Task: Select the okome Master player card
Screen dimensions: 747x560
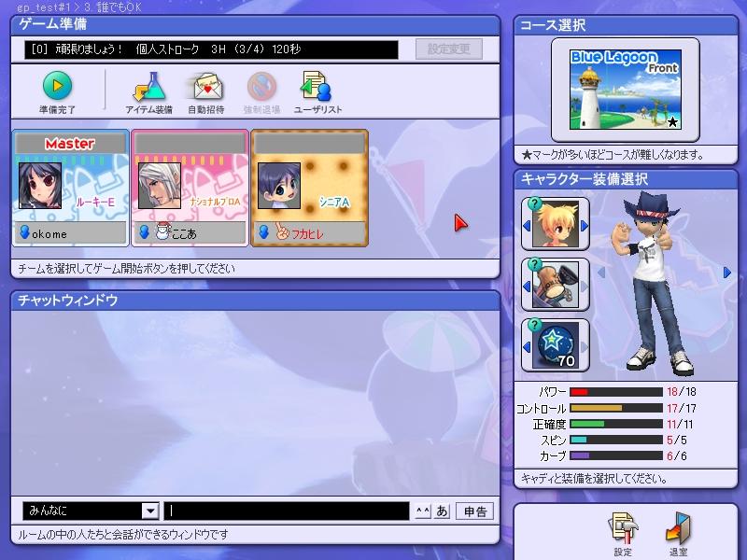Action: 70,187
